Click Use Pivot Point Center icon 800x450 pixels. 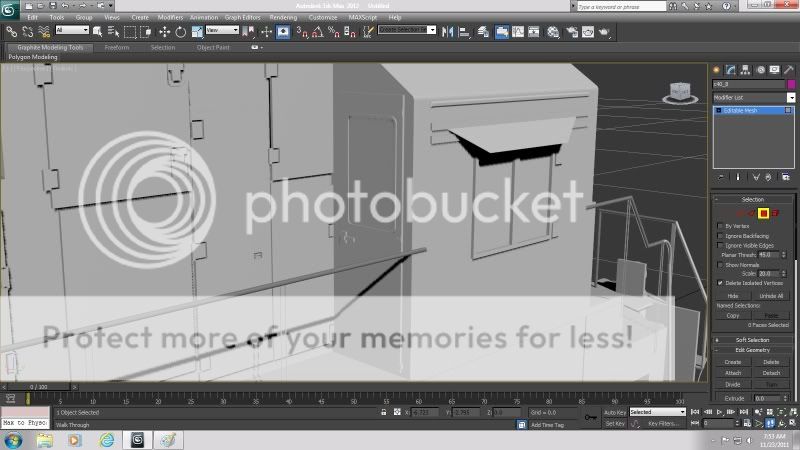(248, 32)
